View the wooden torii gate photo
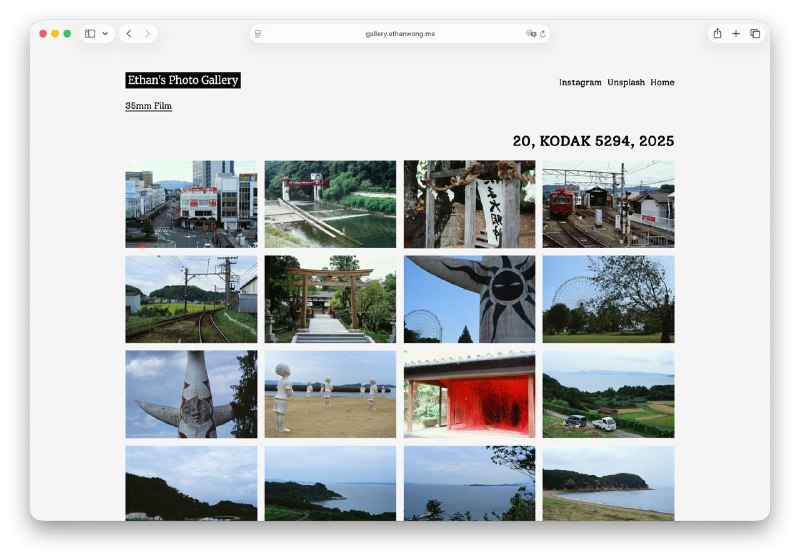 coord(330,299)
